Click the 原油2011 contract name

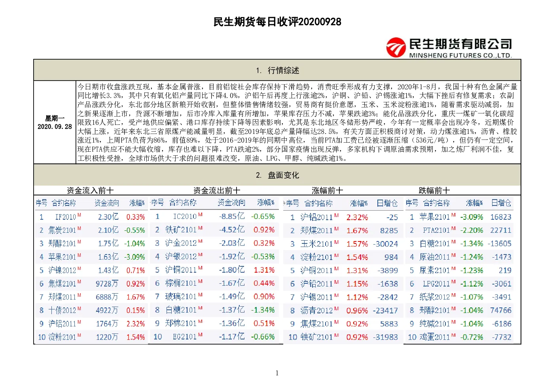(435, 257)
